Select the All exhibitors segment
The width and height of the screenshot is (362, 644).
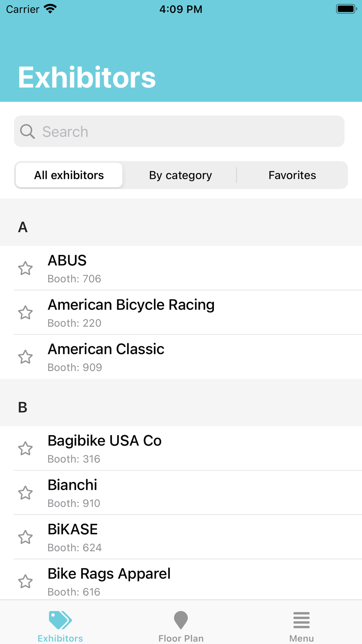point(69,175)
